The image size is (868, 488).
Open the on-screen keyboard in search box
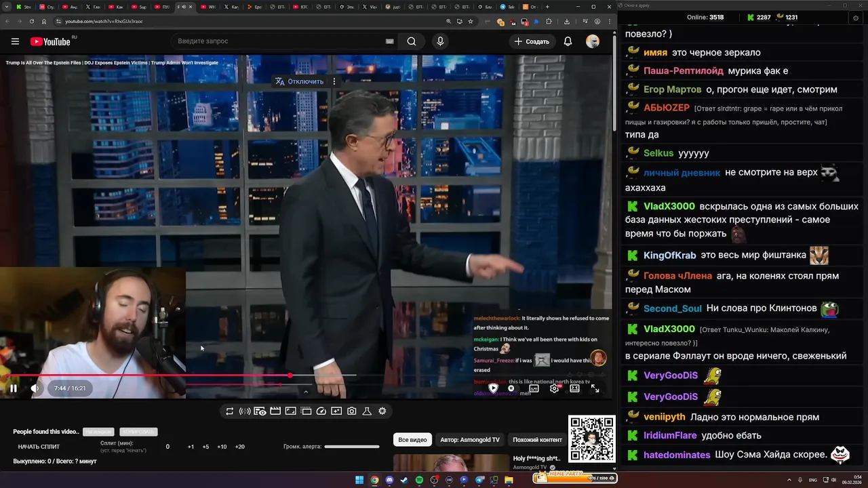pyautogui.click(x=389, y=41)
